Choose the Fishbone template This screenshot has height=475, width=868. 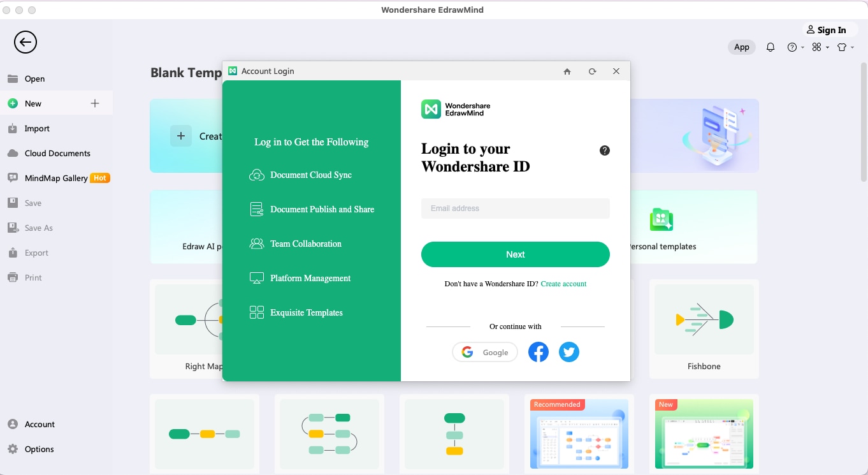tap(704, 329)
